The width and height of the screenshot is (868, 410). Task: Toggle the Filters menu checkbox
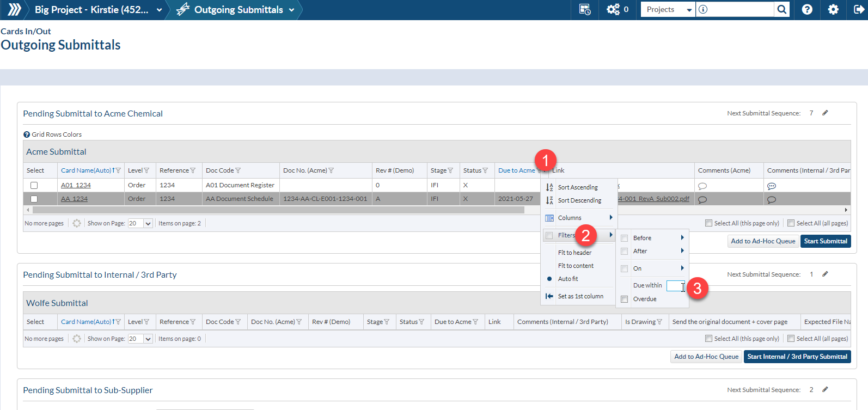pyautogui.click(x=549, y=235)
